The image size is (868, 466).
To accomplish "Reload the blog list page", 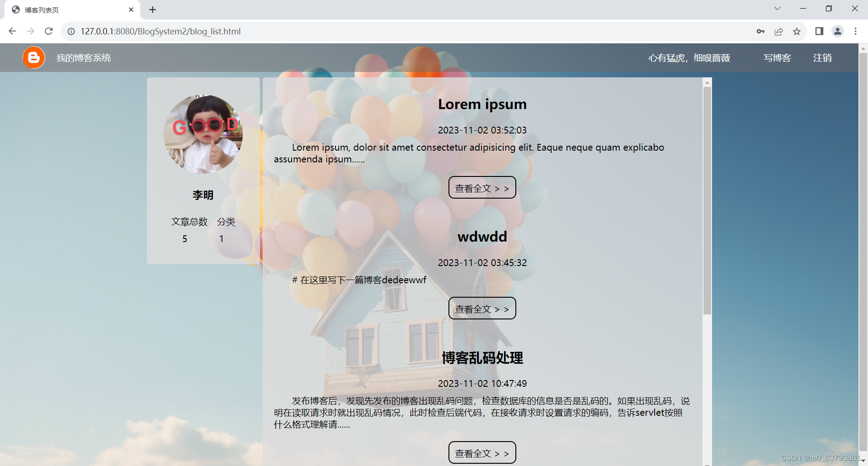I will pyautogui.click(x=49, y=31).
